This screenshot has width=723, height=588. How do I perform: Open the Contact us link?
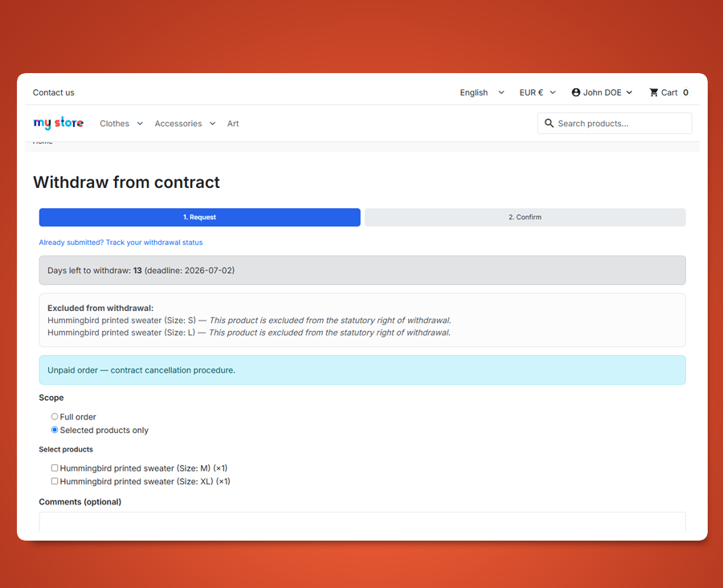pos(54,92)
